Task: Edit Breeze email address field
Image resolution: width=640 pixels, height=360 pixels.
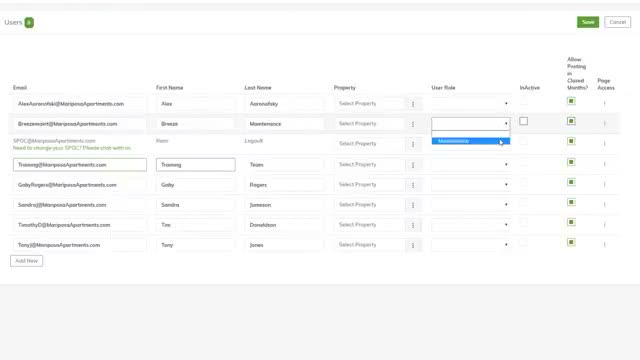Action: pos(80,124)
